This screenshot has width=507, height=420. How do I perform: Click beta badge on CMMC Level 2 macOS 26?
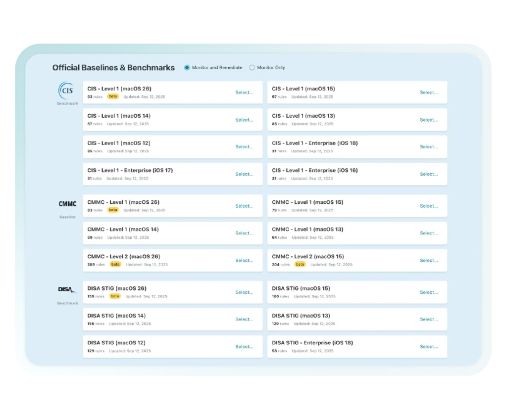point(115,264)
